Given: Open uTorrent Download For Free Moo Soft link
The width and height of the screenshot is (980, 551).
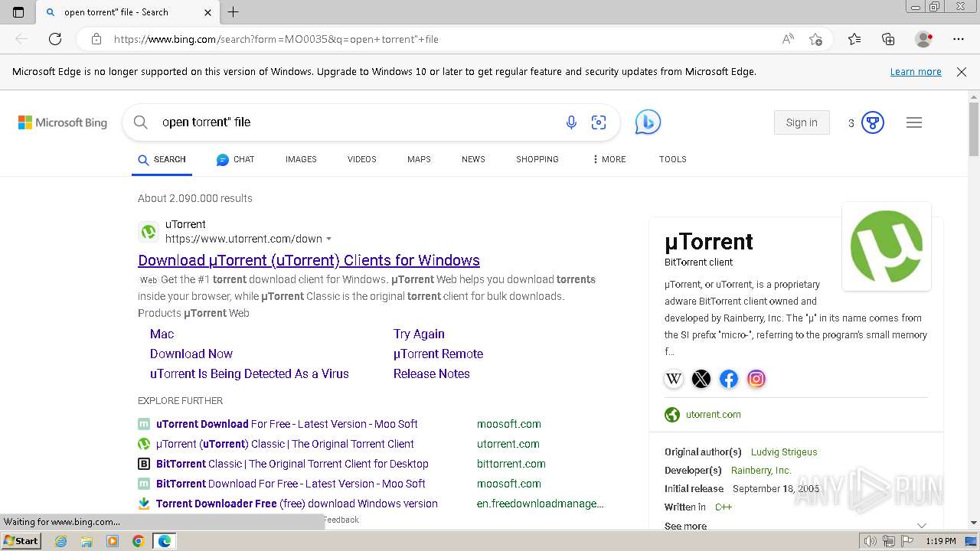Looking at the screenshot, I should point(287,424).
